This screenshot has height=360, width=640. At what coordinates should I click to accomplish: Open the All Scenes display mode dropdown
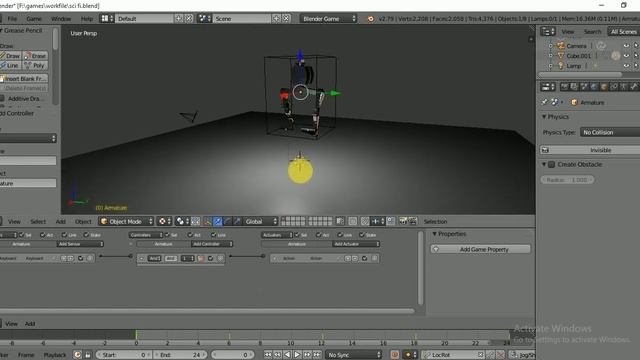coord(623,32)
